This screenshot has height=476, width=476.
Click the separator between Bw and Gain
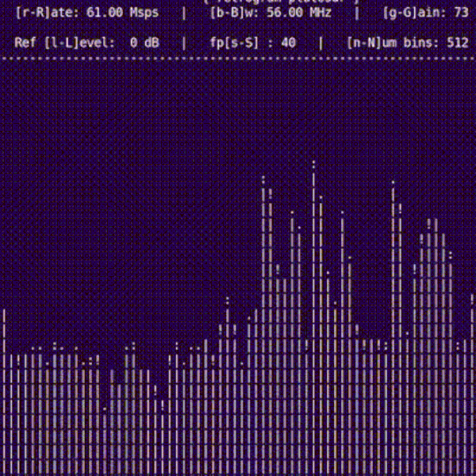pyautogui.click(x=357, y=13)
